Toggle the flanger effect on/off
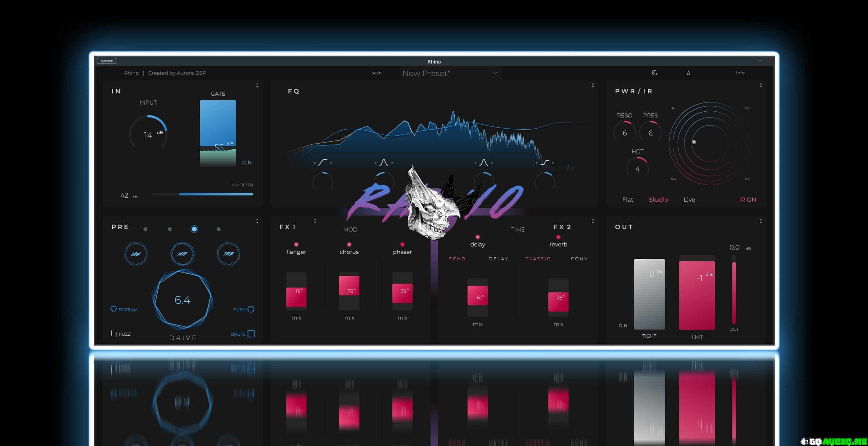The image size is (868, 446). point(296,244)
